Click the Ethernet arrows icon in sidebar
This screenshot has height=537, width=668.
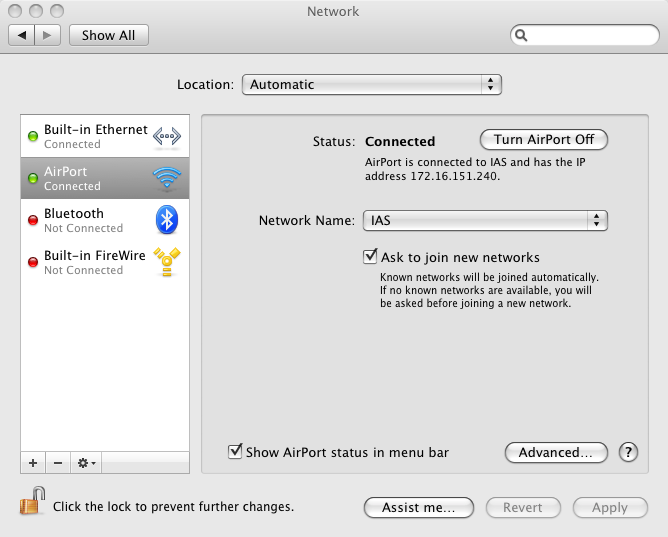click(166, 137)
